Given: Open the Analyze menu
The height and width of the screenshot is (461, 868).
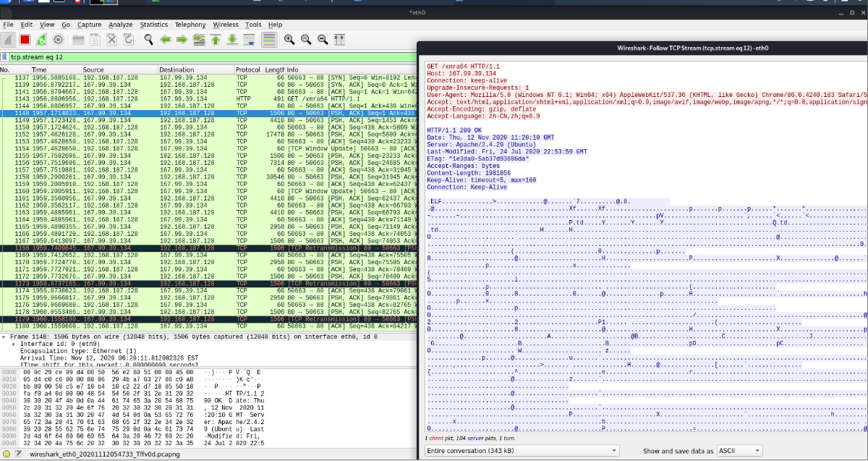Looking at the screenshot, I should (x=121, y=25).
